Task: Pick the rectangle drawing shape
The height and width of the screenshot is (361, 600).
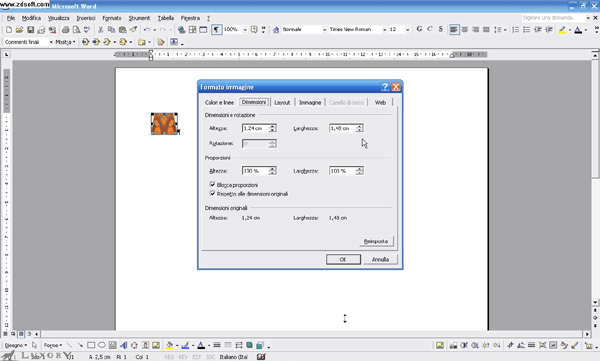Action: (x=91, y=345)
